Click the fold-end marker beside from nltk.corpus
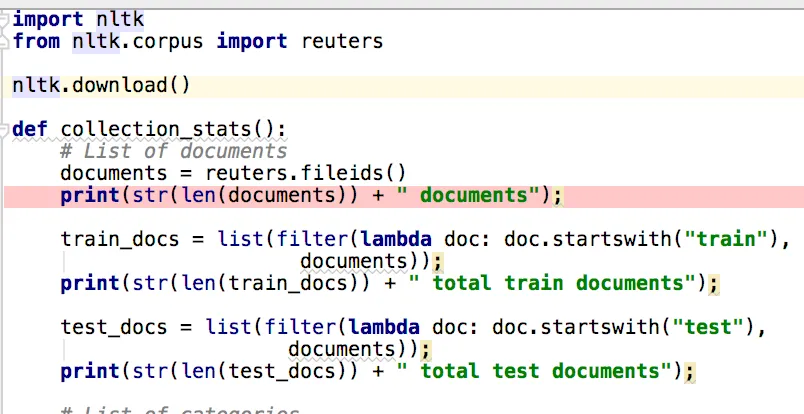This screenshot has height=414, width=804. tap(4, 42)
